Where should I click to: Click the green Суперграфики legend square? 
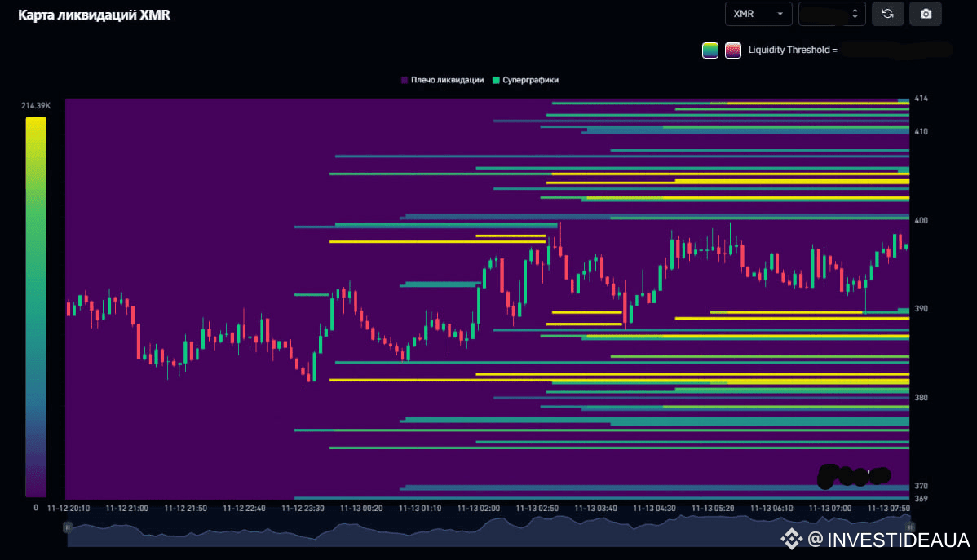(495, 80)
